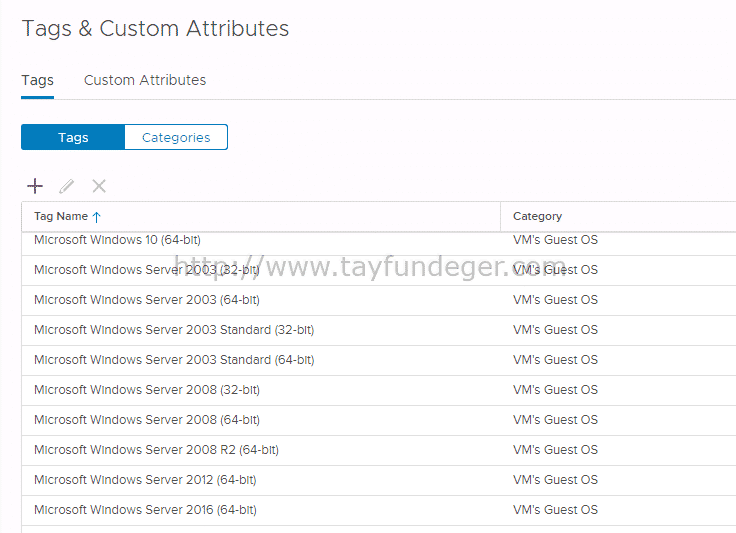Click VM's Guest OS in Server 2003 (64-bit) row
The height and width of the screenshot is (533, 736).
[555, 300]
